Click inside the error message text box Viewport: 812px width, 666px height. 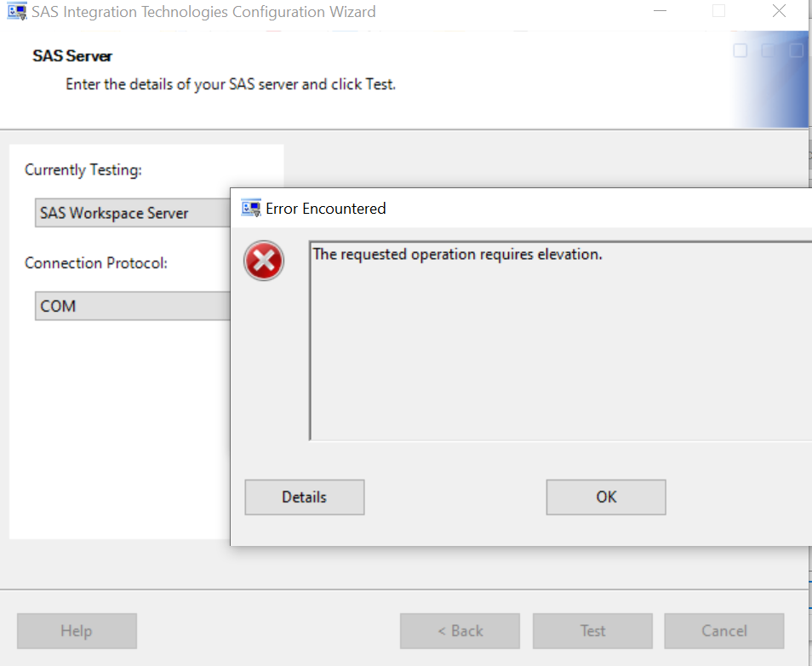coord(558,341)
